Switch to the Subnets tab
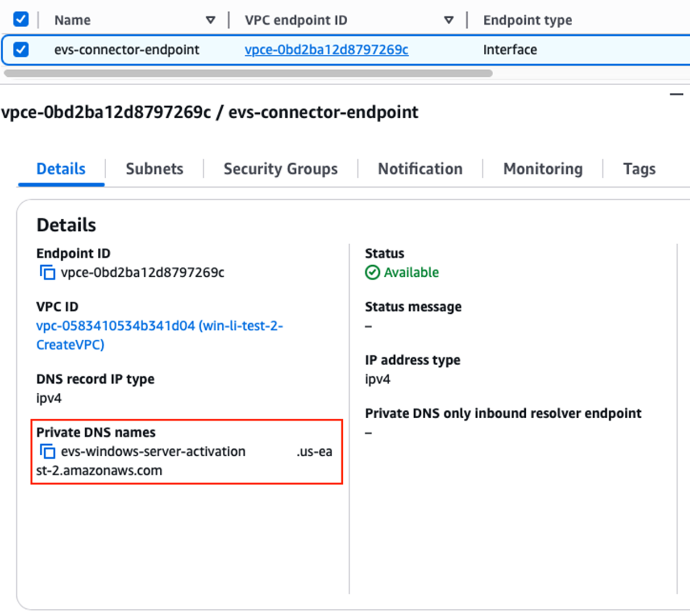Viewport: 690px width, 616px height. click(154, 169)
